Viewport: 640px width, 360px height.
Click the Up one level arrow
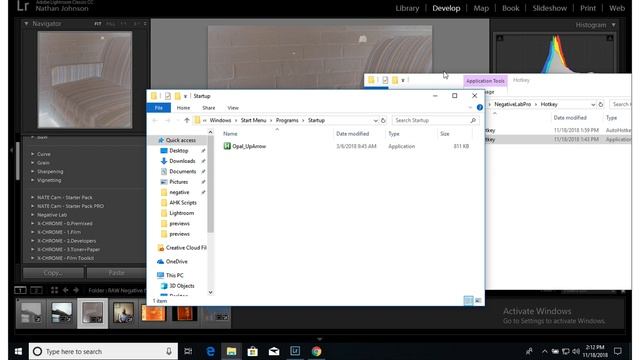pos(187,120)
